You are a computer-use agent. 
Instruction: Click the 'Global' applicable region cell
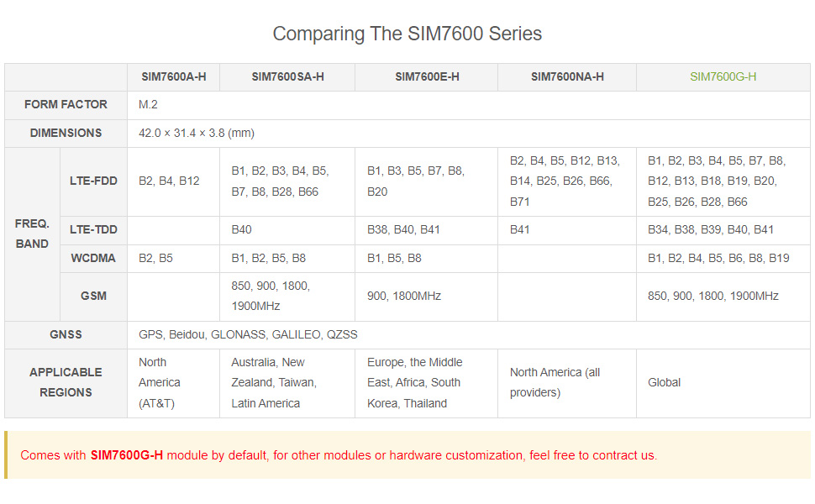pos(665,382)
